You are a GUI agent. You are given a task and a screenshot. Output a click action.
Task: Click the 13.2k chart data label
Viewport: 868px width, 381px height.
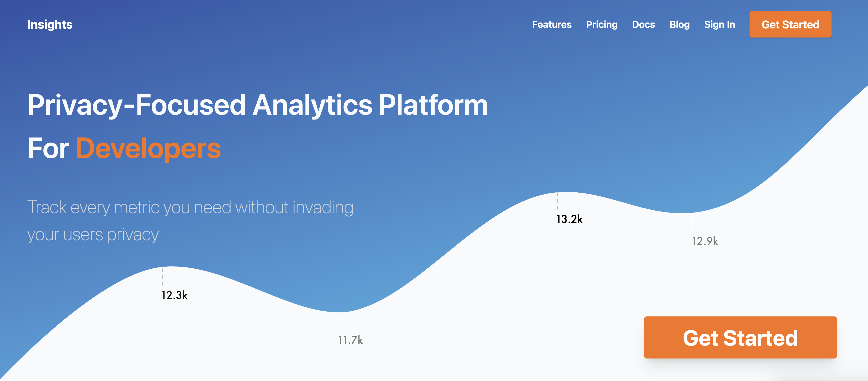pos(569,219)
